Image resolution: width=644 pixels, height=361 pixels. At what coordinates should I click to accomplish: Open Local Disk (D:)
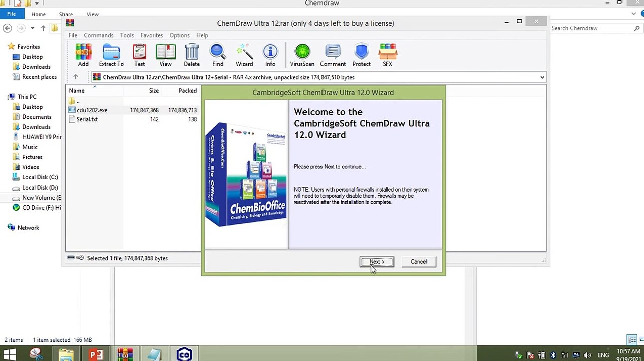[40, 187]
